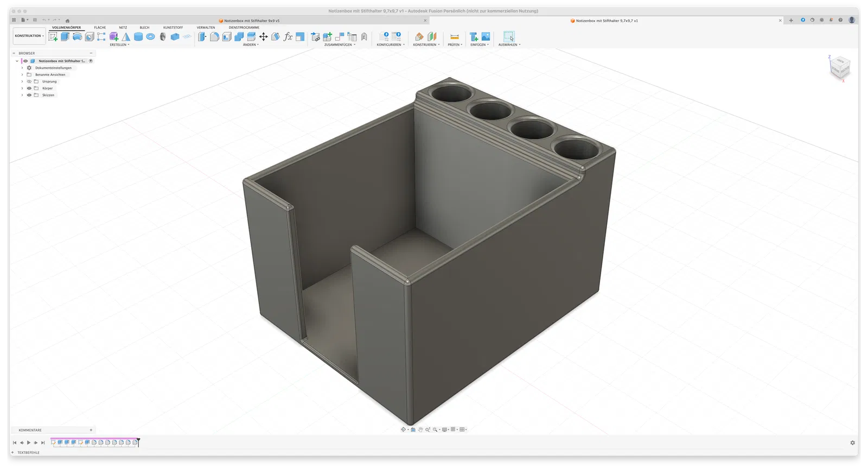Open a new design tab with plus
This screenshot has width=868, height=468.
tap(791, 20)
